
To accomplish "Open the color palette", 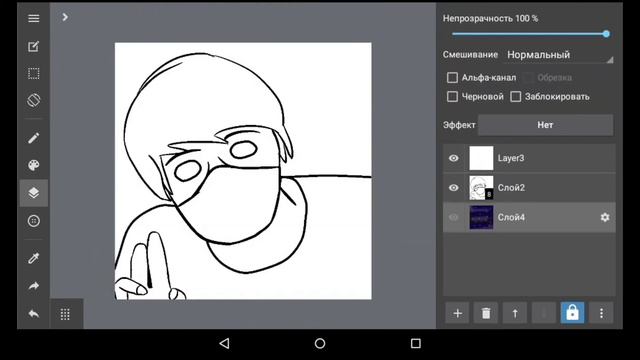I will [34, 165].
